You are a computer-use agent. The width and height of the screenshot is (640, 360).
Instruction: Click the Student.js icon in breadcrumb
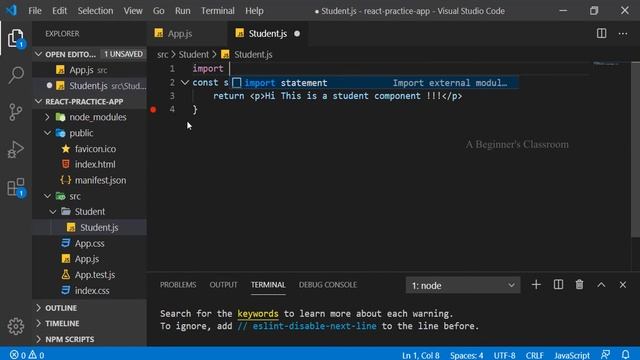click(x=225, y=55)
